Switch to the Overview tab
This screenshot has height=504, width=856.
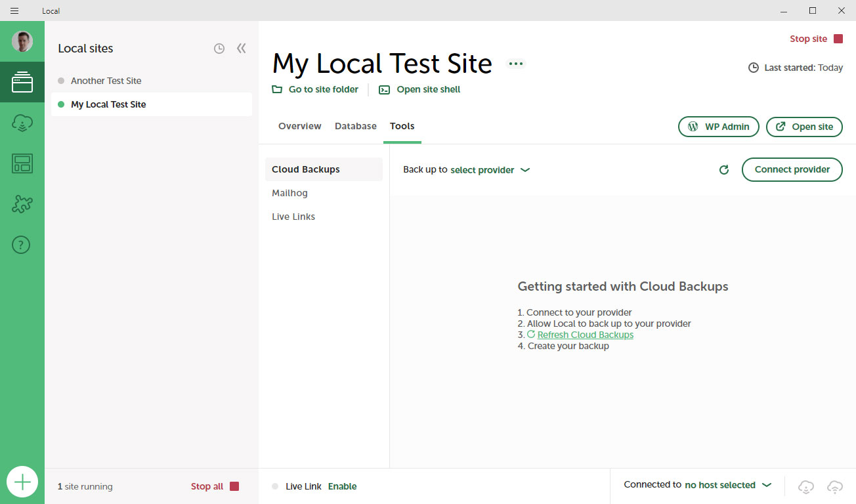click(x=300, y=126)
